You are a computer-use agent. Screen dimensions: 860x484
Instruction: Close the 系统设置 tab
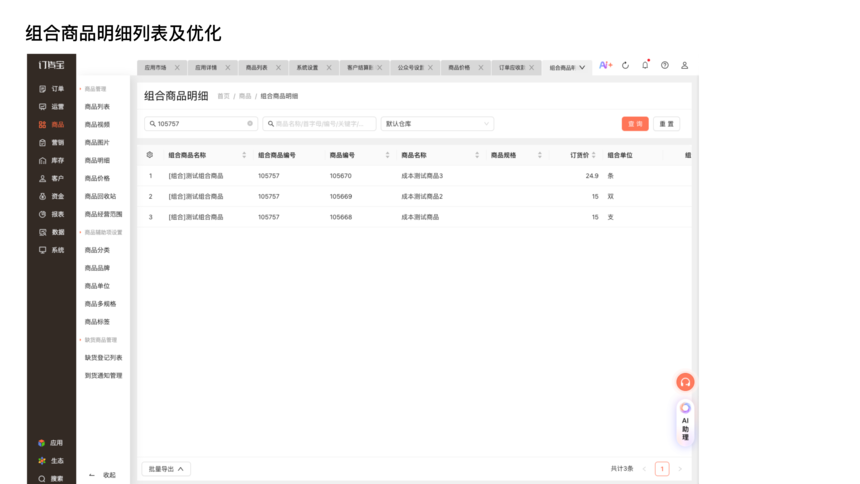329,68
